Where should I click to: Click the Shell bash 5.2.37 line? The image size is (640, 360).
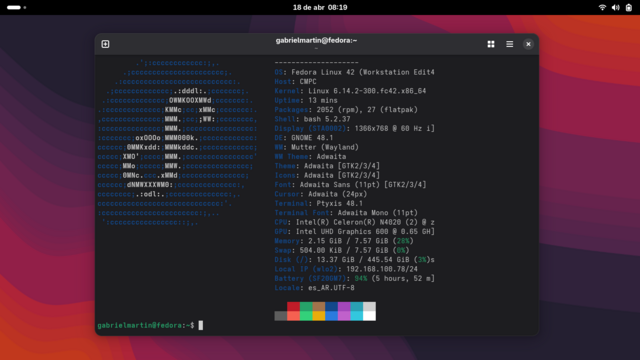tap(313, 119)
